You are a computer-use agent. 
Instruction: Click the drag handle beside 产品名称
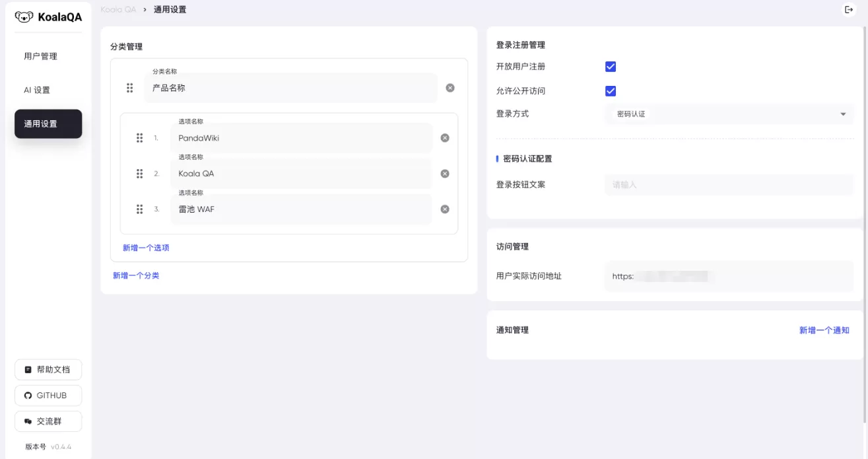129,87
